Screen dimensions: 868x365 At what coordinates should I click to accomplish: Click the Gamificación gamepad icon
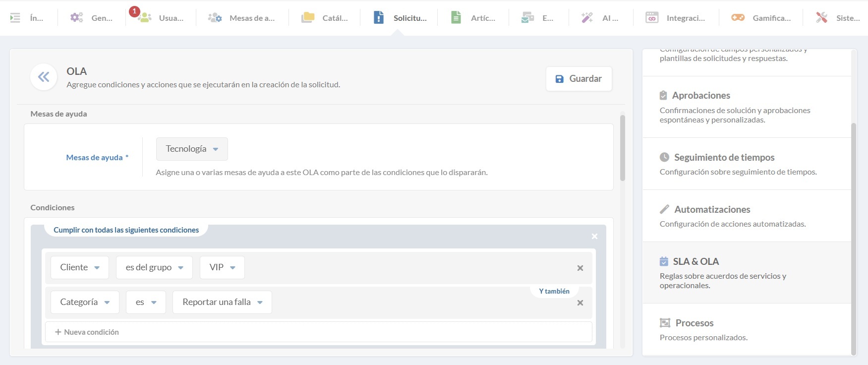(x=738, y=18)
